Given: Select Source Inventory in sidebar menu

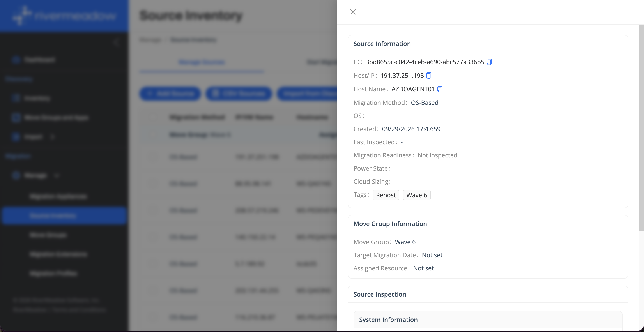Looking at the screenshot, I should click(64, 215).
